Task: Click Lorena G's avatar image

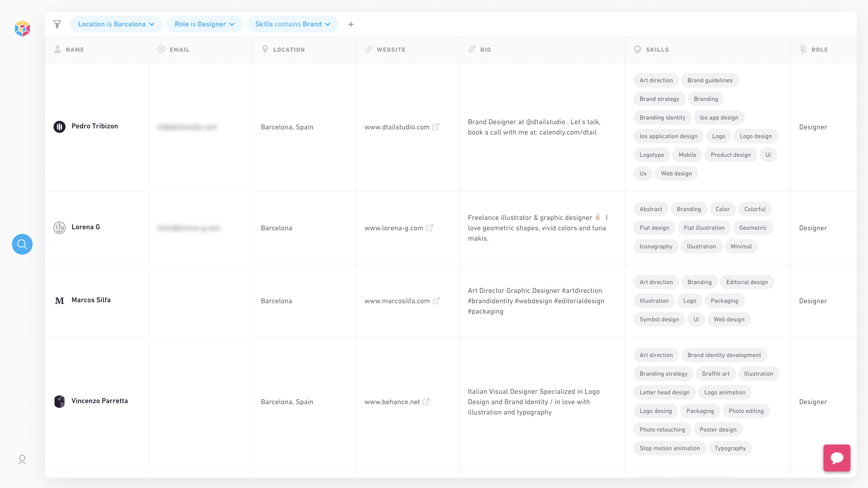Action: (60, 228)
